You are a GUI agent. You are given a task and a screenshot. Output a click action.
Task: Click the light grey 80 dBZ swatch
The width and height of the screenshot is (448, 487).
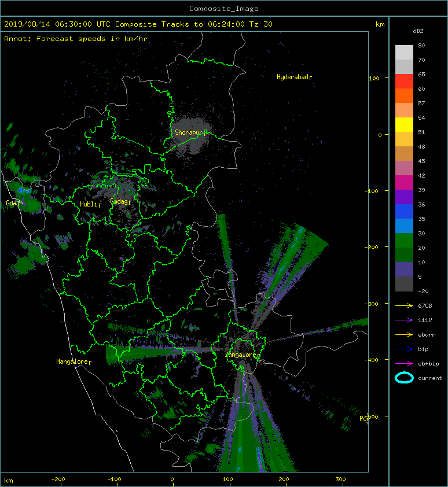pos(404,53)
